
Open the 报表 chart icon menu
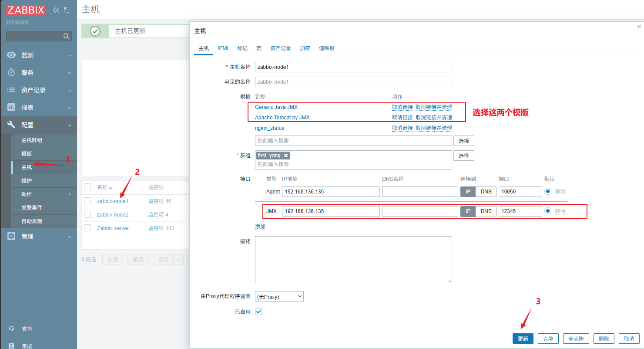coord(12,108)
